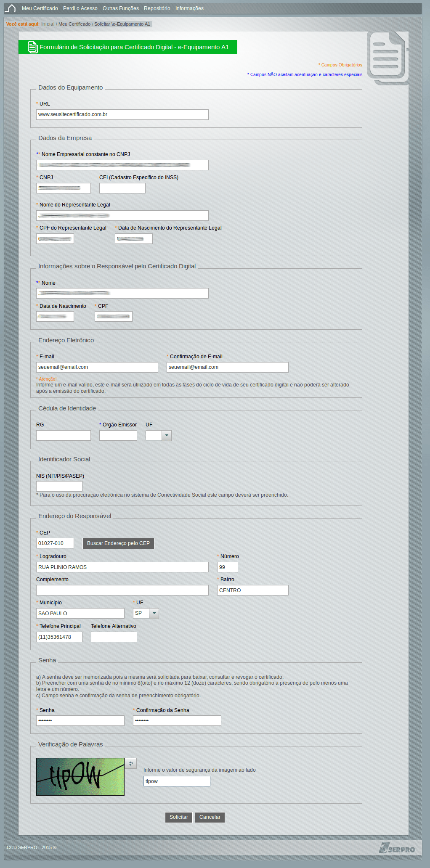This screenshot has height=868, width=430.
Task: Submit form with Solicitar button
Action: click(179, 817)
